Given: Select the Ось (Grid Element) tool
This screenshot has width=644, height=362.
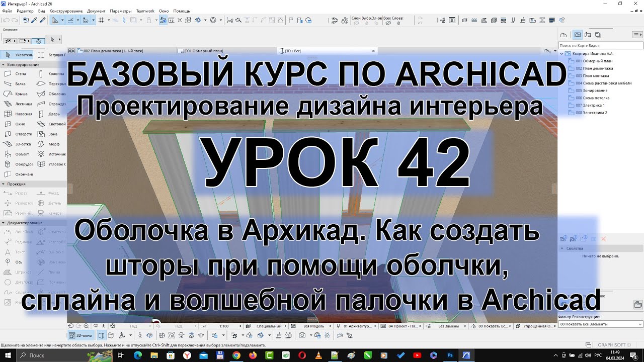Looking at the screenshot, I should pos(17,262).
